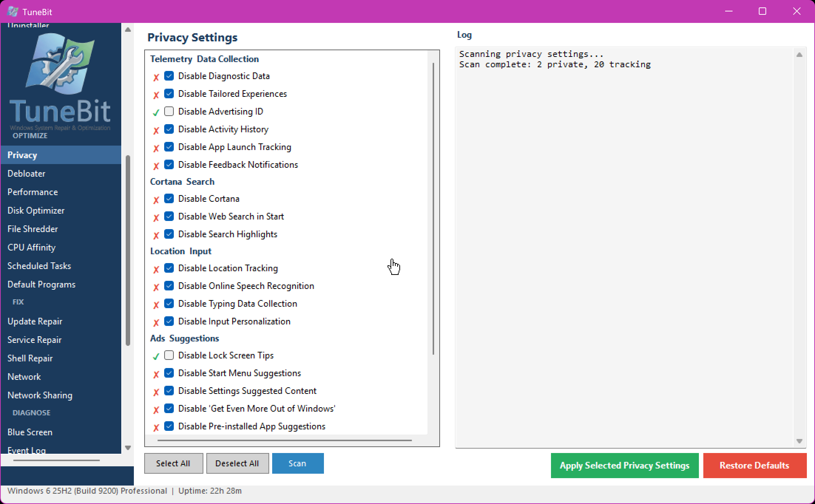Image resolution: width=815 pixels, height=504 pixels.
Task: Click the Deselect All button
Action: pyautogui.click(x=237, y=463)
